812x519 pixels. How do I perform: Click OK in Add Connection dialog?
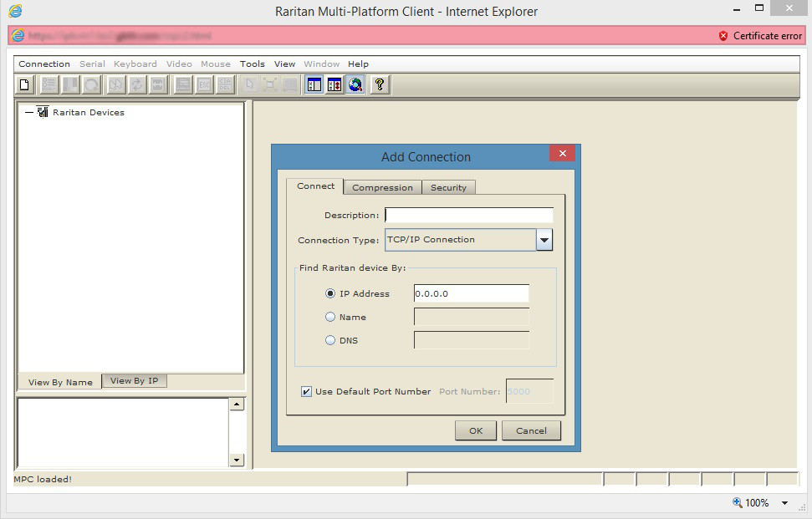[475, 430]
